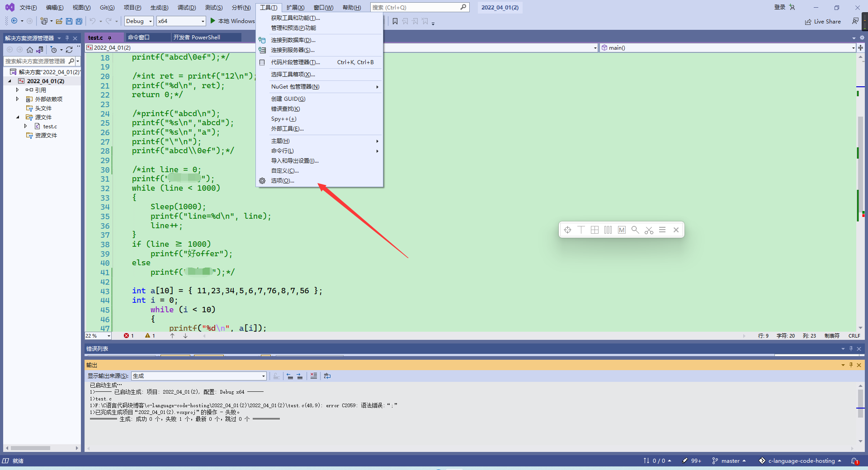Toggle auto-hide pin on Solution Explorer panel
Viewport: 868px width, 470px height.
point(67,38)
